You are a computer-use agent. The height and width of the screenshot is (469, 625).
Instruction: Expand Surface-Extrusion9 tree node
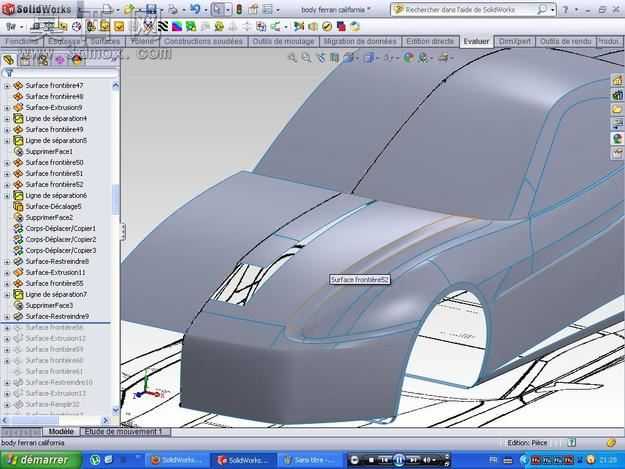coord(7,108)
